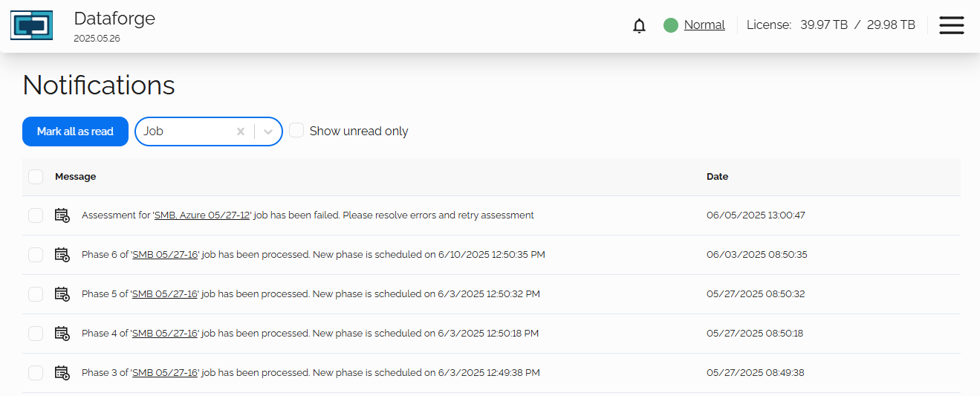Image resolution: width=980 pixels, height=396 pixels.
Task: Enable Show unread only checkbox
Action: point(296,131)
